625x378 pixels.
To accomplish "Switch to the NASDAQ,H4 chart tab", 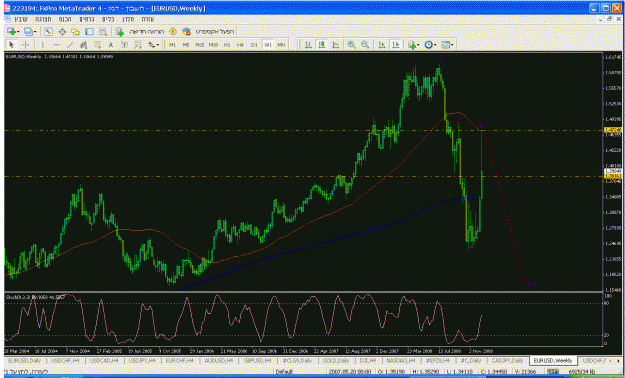I will point(401,360).
